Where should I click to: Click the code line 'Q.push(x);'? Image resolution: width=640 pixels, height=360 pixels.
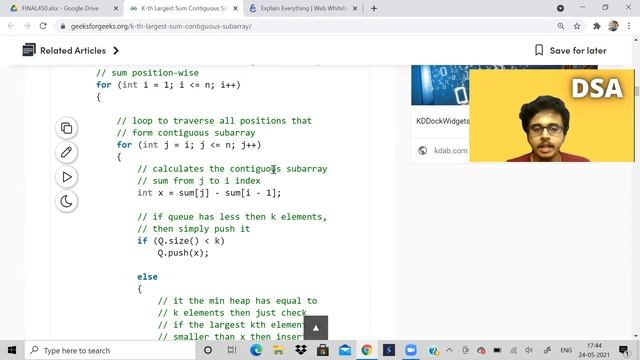coord(183,253)
